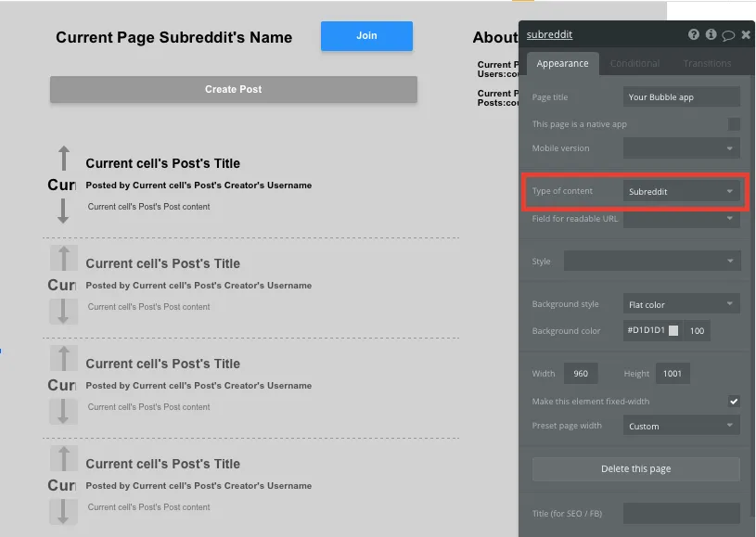The image size is (756, 537).
Task: Click the upvote arrow in the fourth post cell
Action: 63,458
